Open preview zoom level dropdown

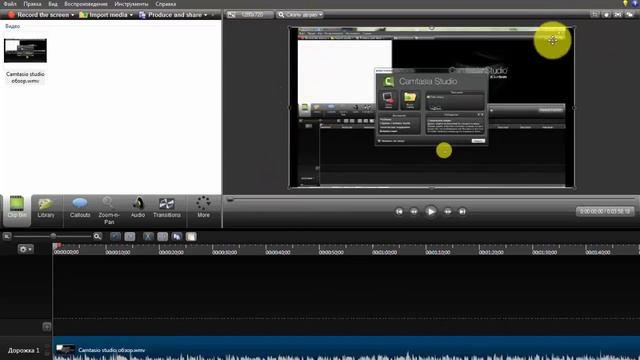pos(300,15)
